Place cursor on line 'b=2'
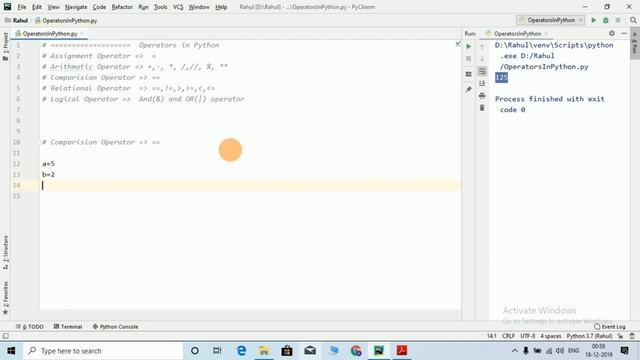Image resolution: width=640 pixels, height=360 pixels. 48,174
